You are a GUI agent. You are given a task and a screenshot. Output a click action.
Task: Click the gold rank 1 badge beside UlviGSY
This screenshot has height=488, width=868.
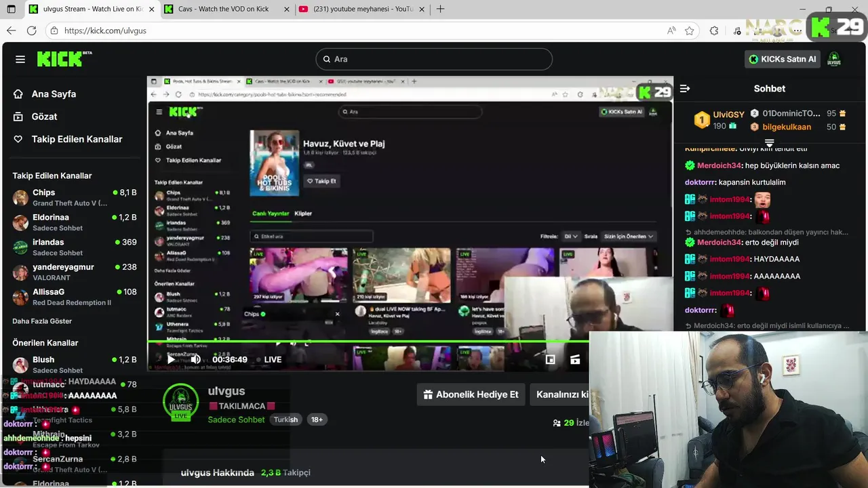click(x=702, y=120)
